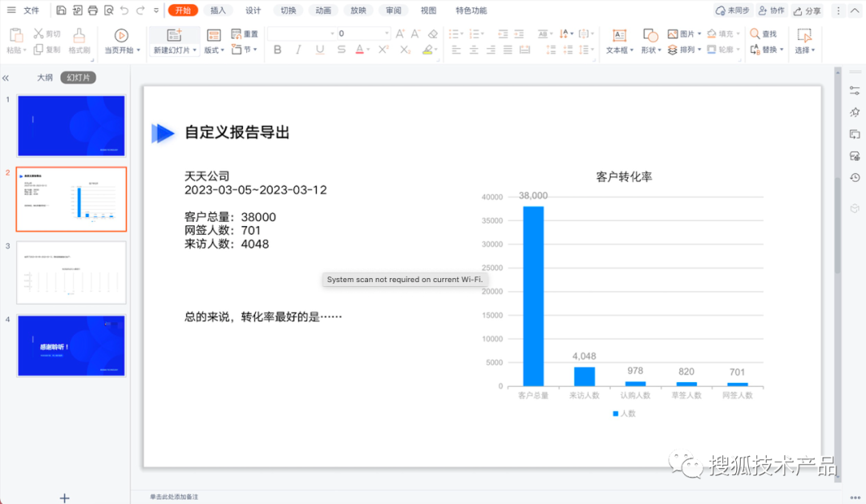Screen dimensions: 866x504
Task: Toggle underline text formatting
Action: coord(320,50)
